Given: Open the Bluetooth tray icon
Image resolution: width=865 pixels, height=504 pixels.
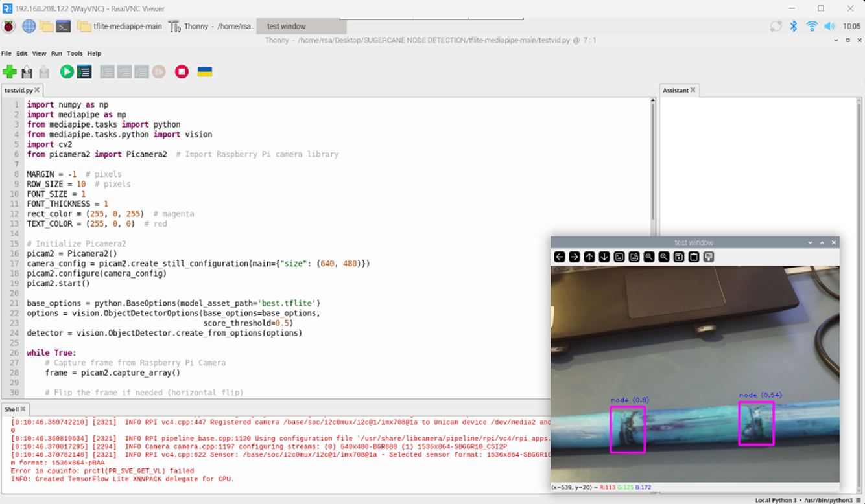Looking at the screenshot, I should (x=793, y=27).
